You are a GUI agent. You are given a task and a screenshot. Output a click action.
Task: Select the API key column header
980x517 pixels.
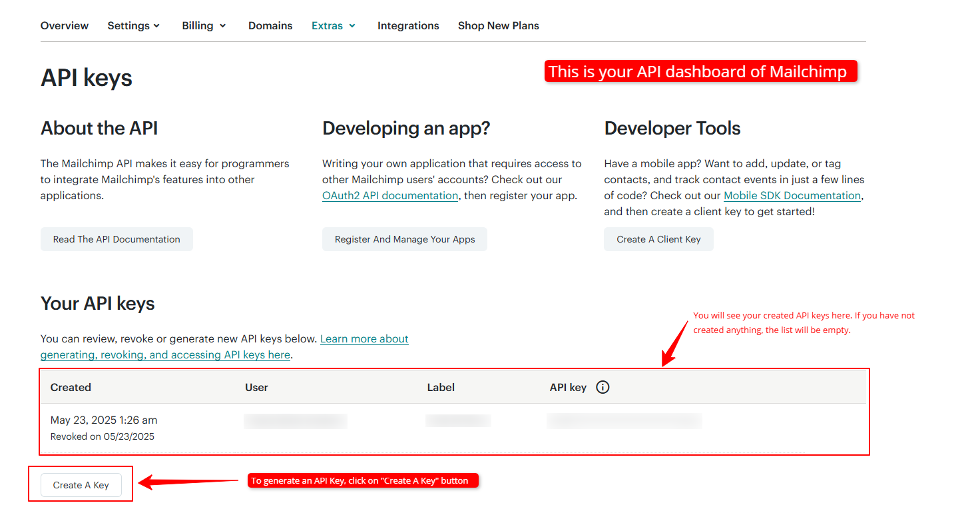(568, 387)
